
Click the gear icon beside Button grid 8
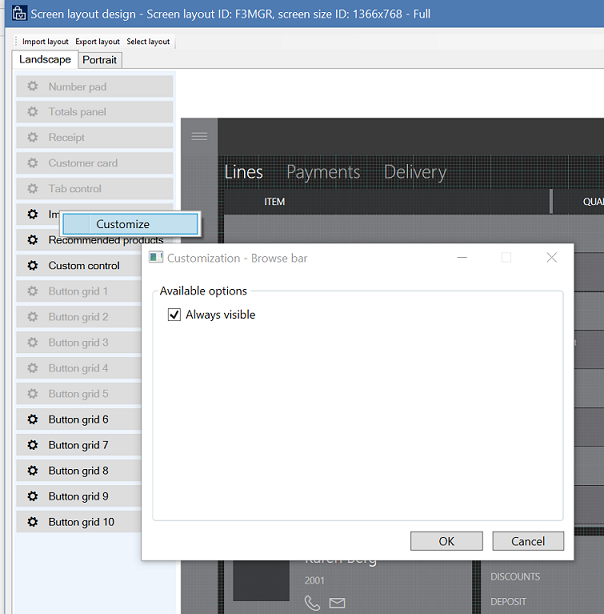click(x=33, y=470)
